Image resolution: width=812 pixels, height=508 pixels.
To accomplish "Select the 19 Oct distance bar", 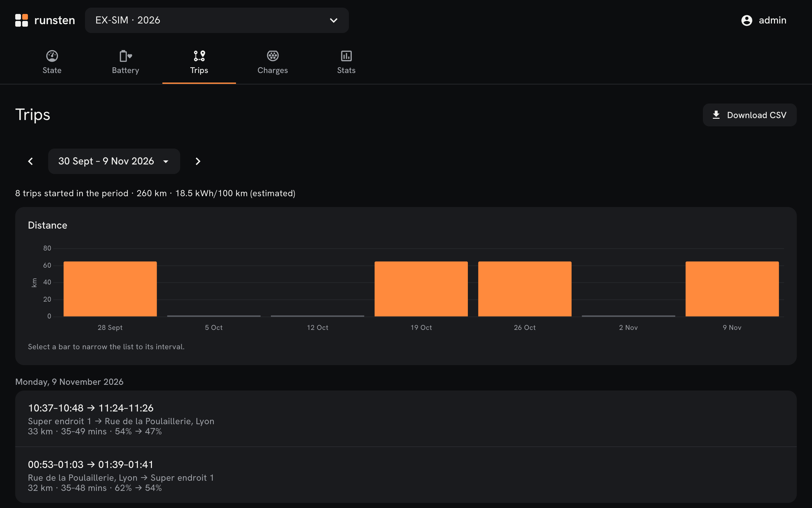I will point(421,289).
